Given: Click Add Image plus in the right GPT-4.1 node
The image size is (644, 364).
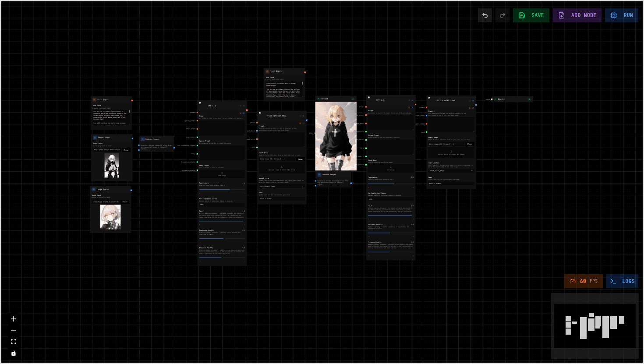Looking at the screenshot, I should [x=391, y=168].
